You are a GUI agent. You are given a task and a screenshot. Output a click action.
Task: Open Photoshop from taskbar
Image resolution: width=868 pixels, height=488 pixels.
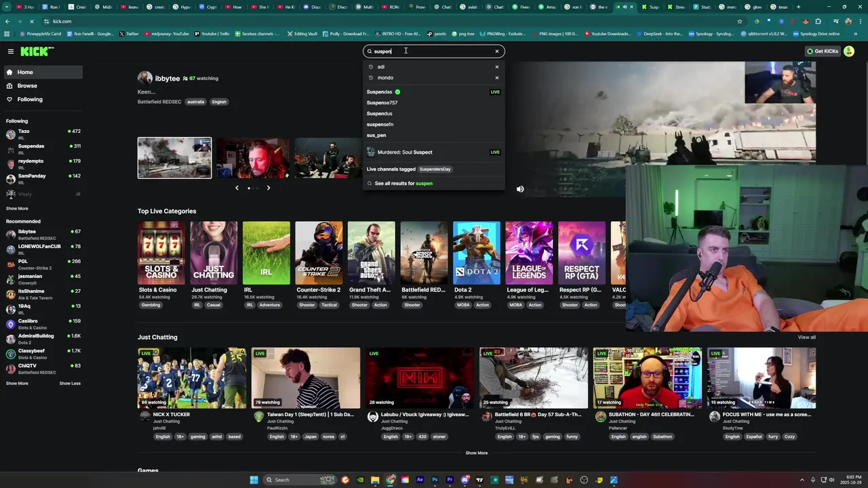[x=435, y=480]
